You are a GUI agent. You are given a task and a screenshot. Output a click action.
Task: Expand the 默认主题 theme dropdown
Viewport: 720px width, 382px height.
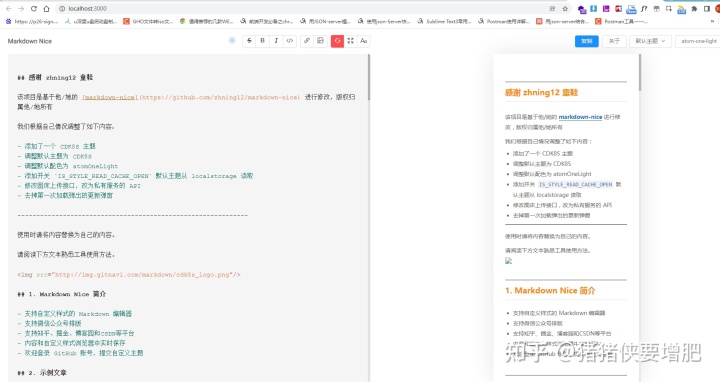[650, 41]
